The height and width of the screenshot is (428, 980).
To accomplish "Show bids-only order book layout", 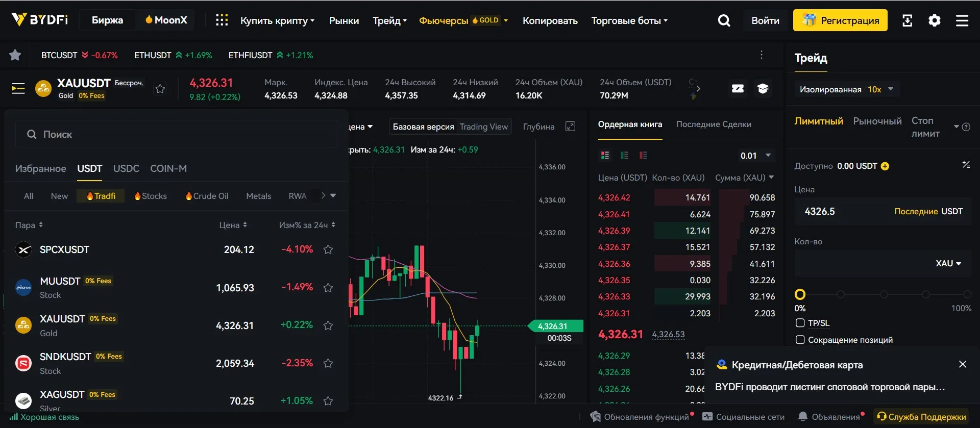I will (624, 155).
